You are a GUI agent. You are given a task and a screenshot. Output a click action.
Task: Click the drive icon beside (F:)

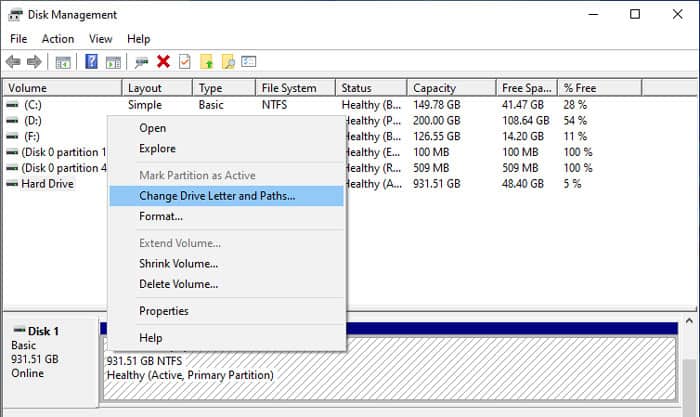12,136
